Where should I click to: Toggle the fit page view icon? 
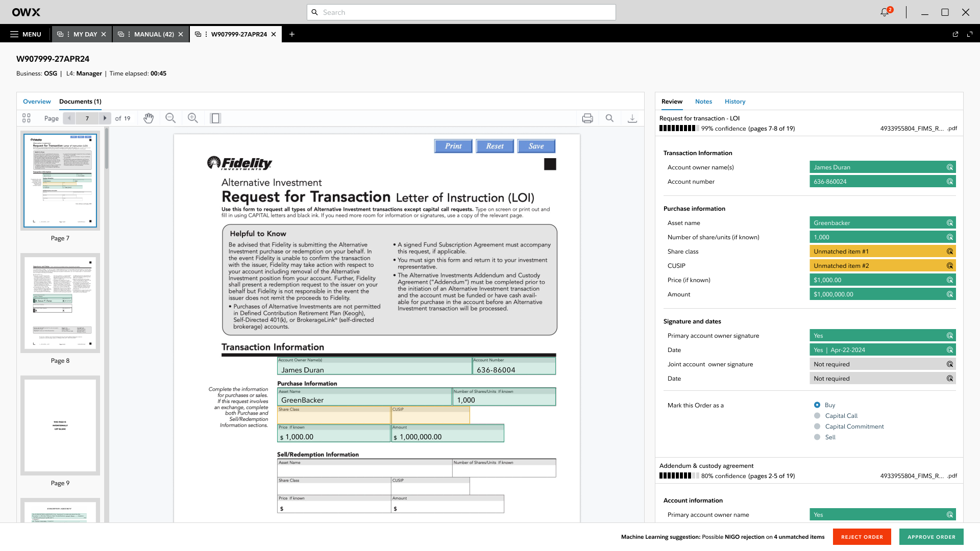coord(215,118)
